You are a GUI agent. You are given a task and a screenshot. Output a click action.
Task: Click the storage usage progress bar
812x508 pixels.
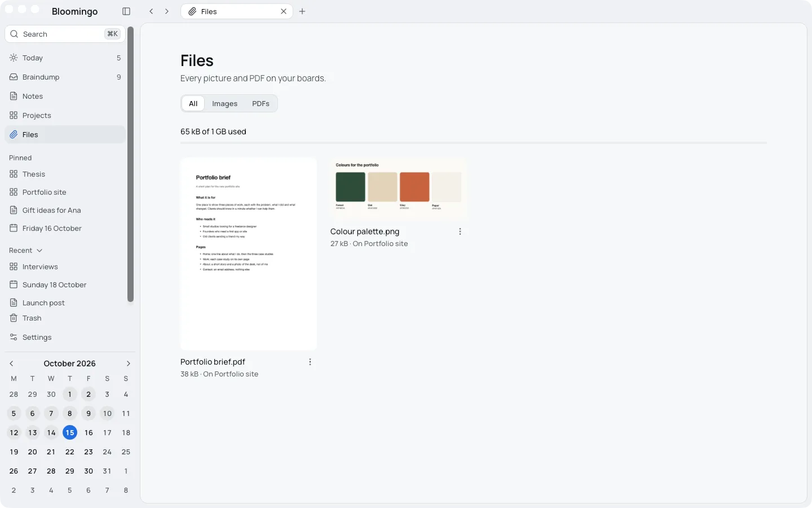[x=474, y=143]
